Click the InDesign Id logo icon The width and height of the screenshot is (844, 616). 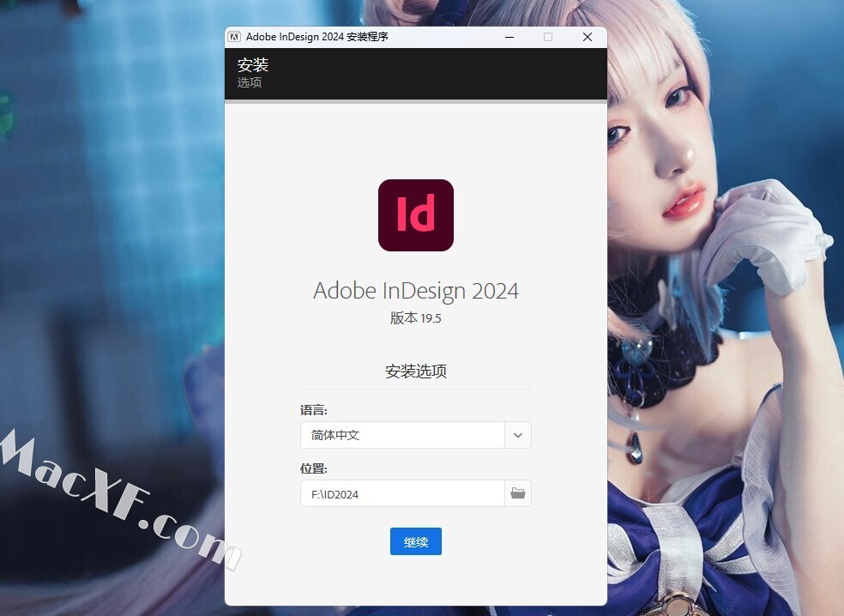(x=415, y=215)
